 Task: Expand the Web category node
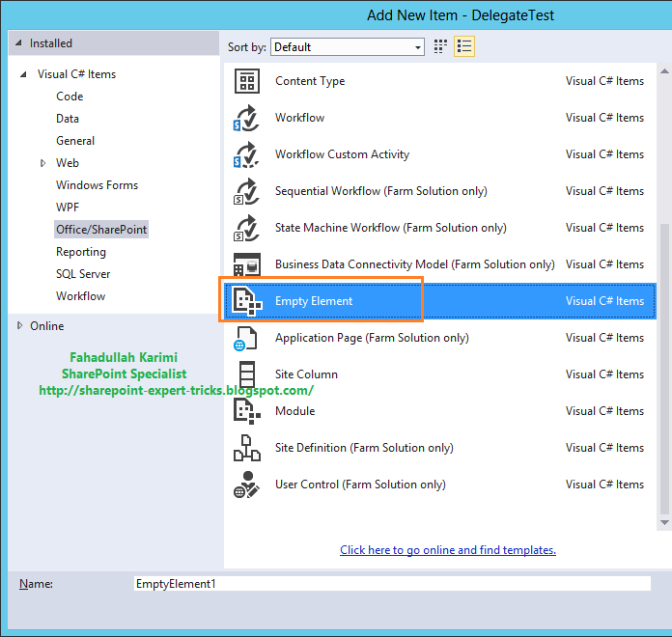click(42, 163)
